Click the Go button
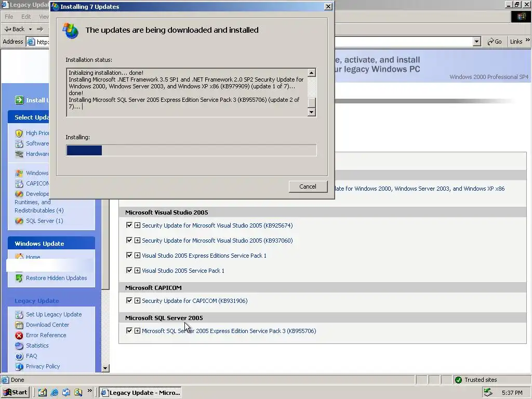 pyautogui.click(x=495, y=42)
